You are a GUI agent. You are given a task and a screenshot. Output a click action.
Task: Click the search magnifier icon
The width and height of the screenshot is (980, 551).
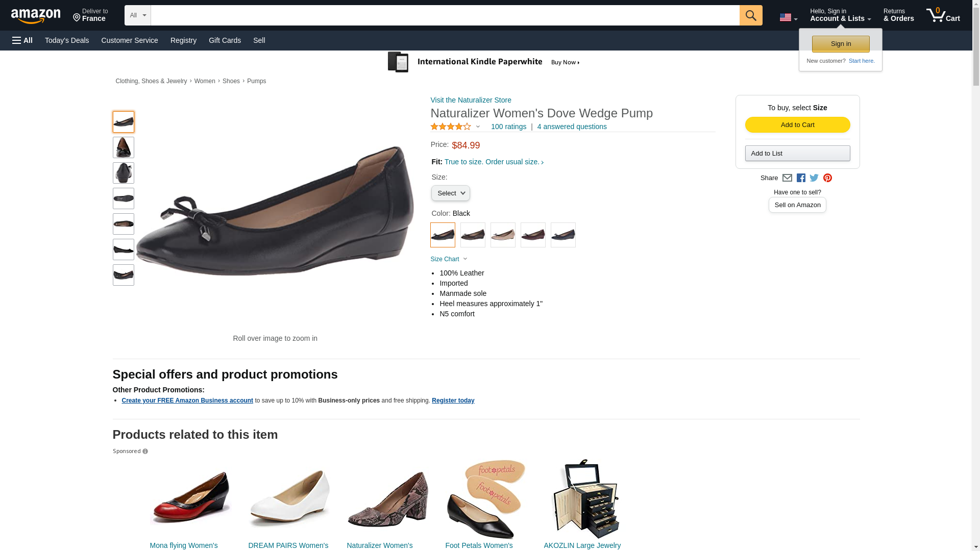click(x=750, y=15)
